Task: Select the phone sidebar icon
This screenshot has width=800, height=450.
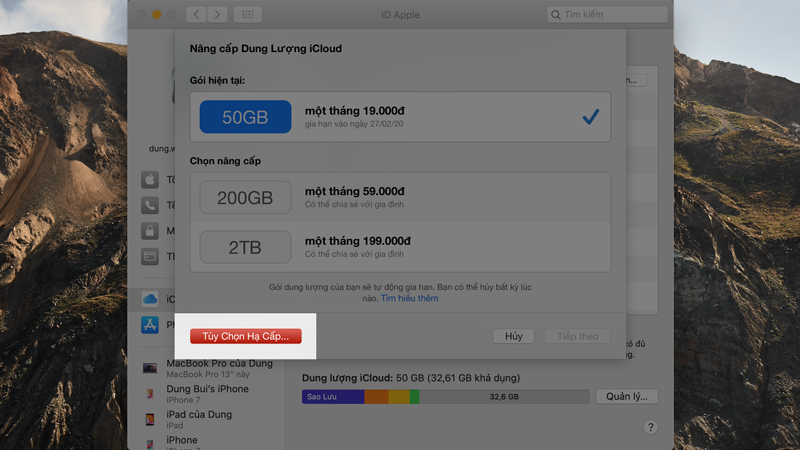Action: click(x=149, y=205)
